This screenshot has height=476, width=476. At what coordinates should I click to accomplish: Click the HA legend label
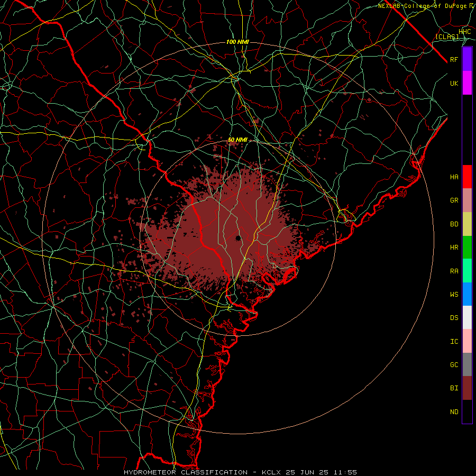[x=454, y=177]
